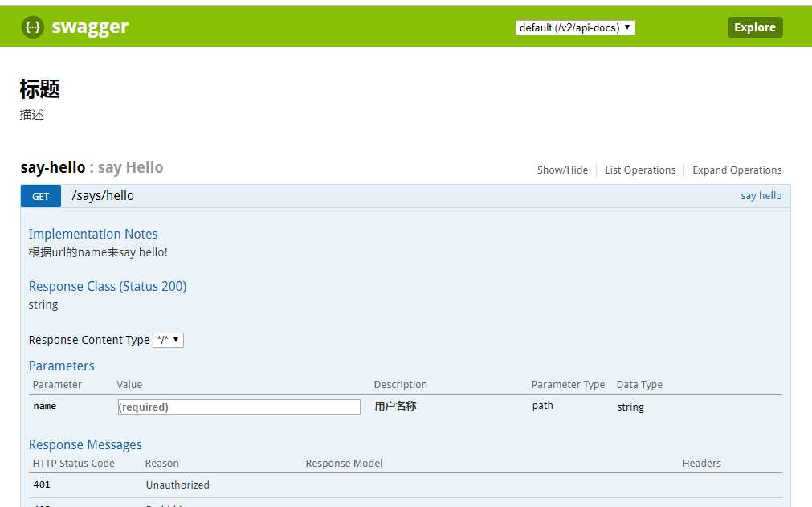Click the 'Reason' column header
The width and height of the screenshot is (812, 507).
(161, 463)
